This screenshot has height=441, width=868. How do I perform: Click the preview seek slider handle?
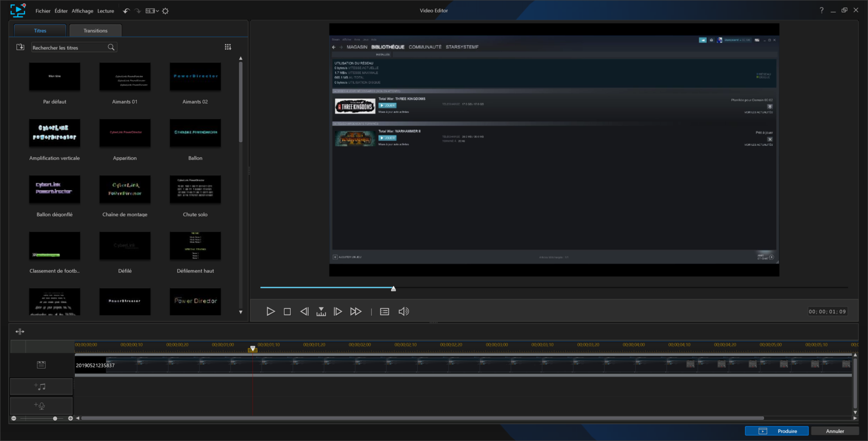(393, 289)
